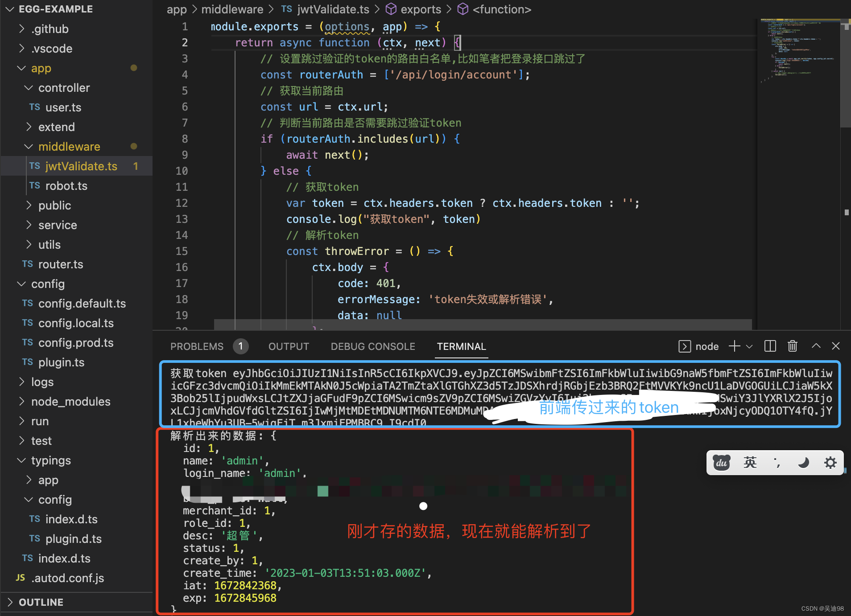Click the TS icon beside robot.ts
The height and width of the screenshot is (616, 851).
click(35, 186)
